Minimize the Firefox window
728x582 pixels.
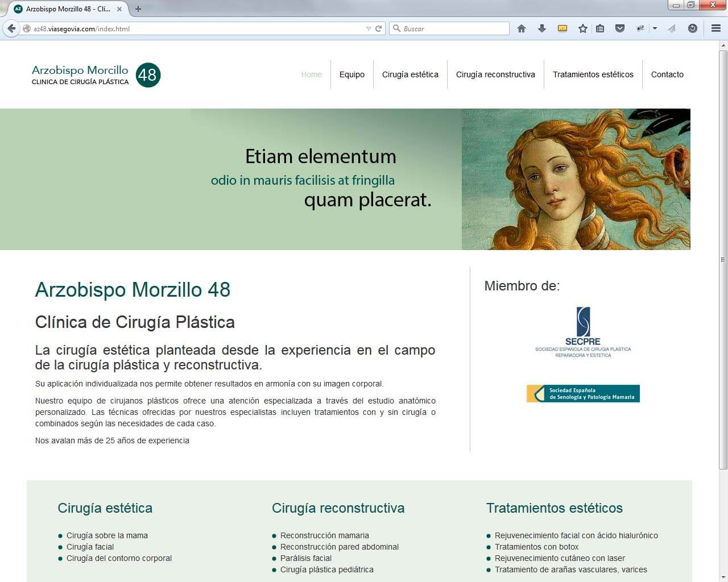[676, 5]
